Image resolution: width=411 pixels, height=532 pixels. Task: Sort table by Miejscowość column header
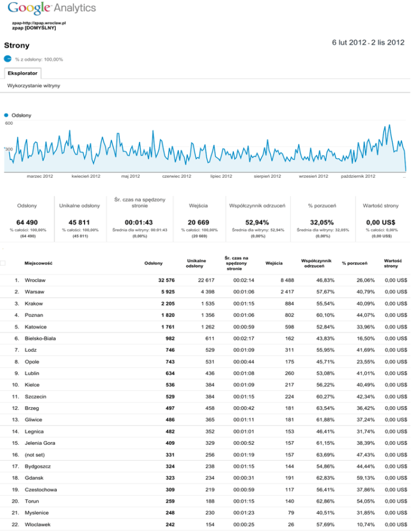[38, 263]
